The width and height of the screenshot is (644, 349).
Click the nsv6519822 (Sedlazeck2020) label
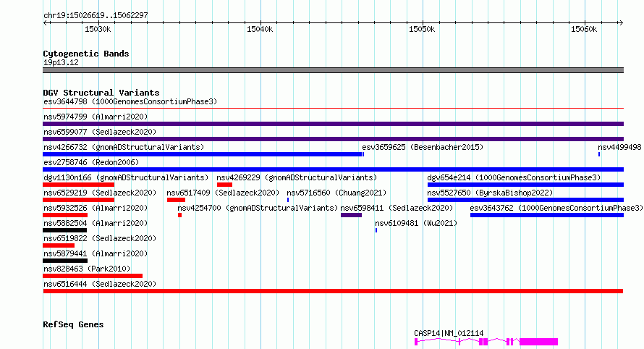pos(100,238)
